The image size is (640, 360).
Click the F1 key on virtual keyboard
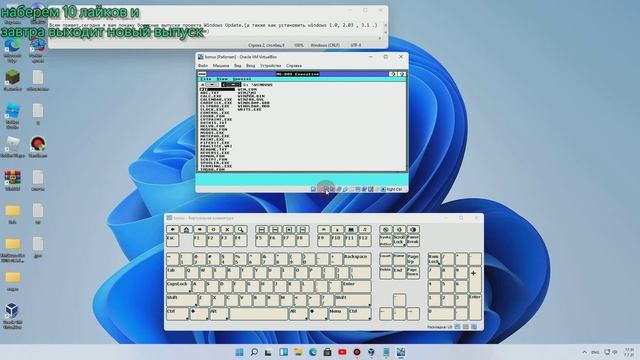pyautogui.click(x=200, y=240)
